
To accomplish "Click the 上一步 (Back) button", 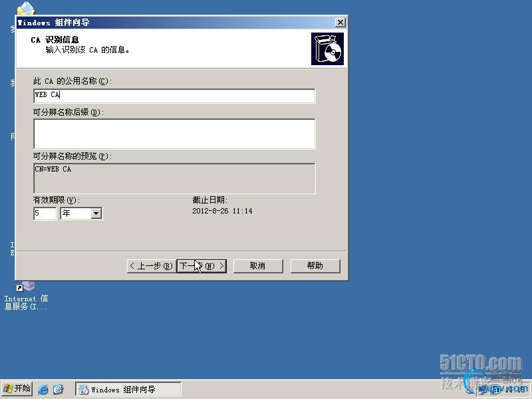I will click(152, 266).
